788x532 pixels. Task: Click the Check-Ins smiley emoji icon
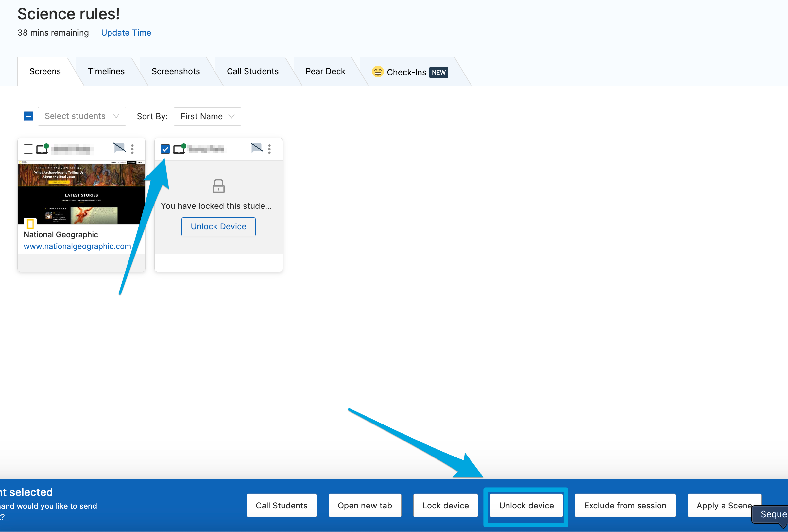pyautogui.click(x=378, y=72)
